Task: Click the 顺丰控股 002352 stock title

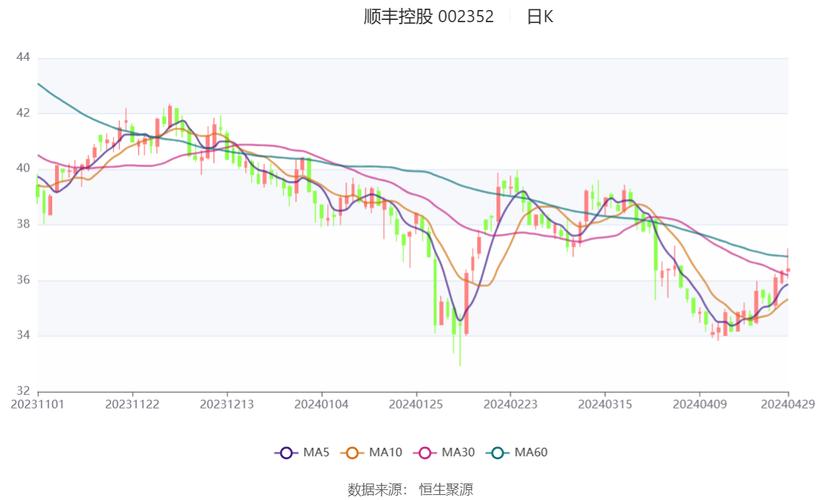Action: (x=428, y=17)
